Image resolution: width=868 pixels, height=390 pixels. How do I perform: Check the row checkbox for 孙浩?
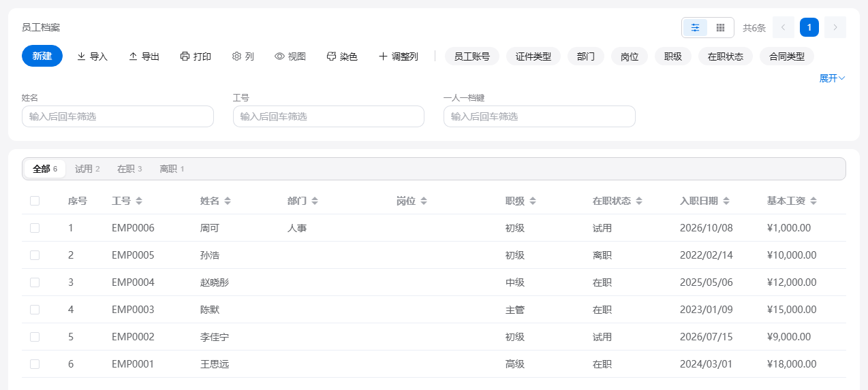(35, 255)
